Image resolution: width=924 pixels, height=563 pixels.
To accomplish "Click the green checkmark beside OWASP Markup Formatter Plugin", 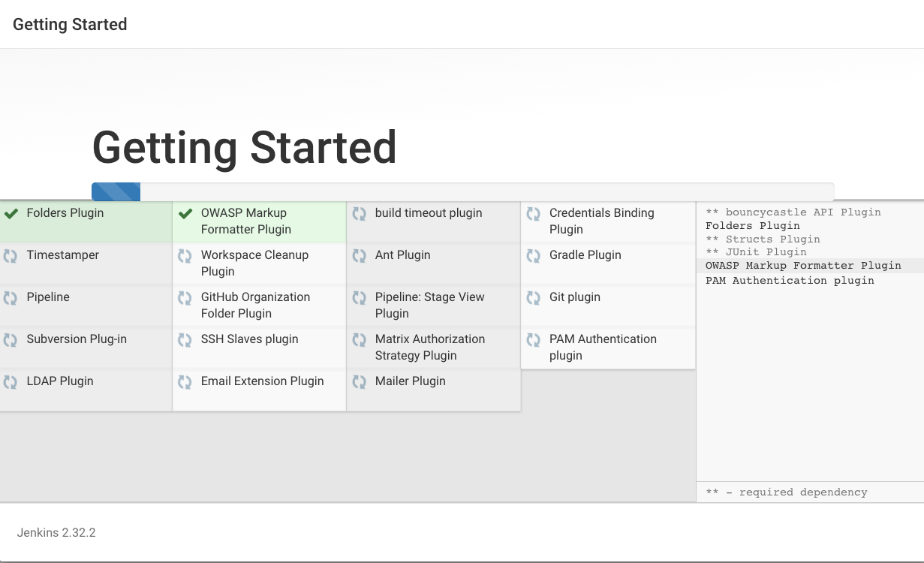I will (x=185, y=214).
